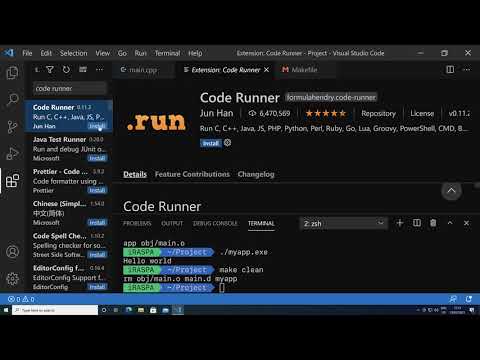Close the Extension: Code Runner tab
The width and height of the screenshot is (480, 360).
tap(266, 70)
